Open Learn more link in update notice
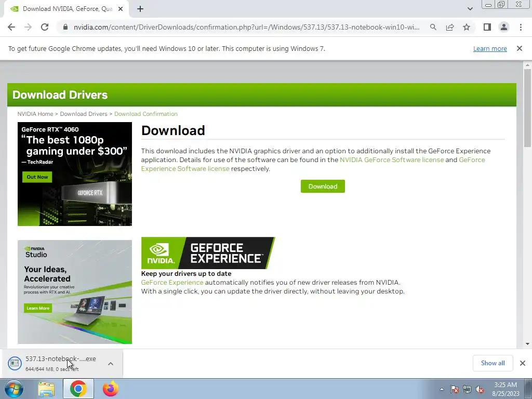This screenshot has height=399, width=532. pos(490,48)
